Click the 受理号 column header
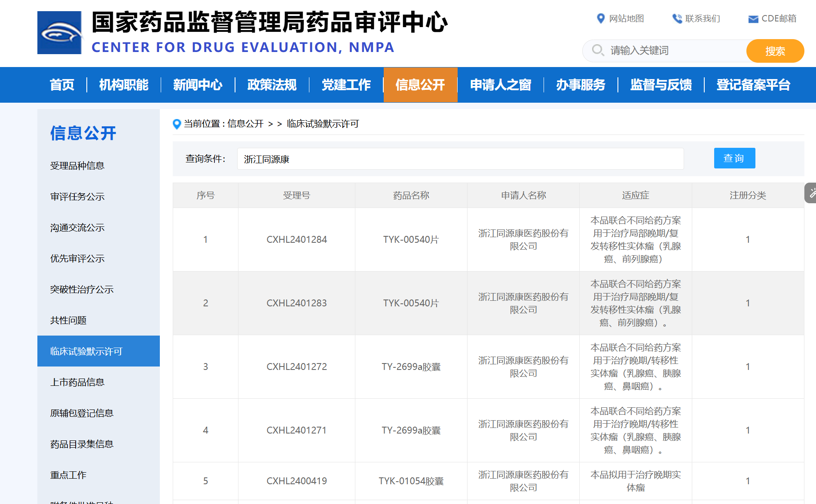 pyautogui.click(x=296, y=195)
